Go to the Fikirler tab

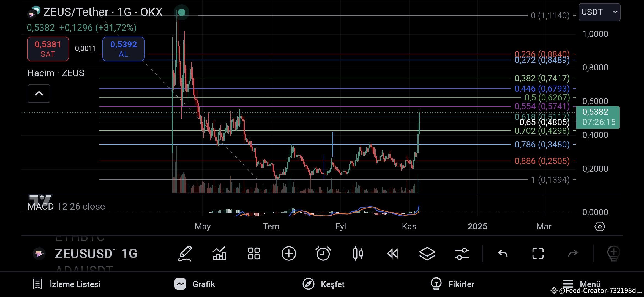452,284
